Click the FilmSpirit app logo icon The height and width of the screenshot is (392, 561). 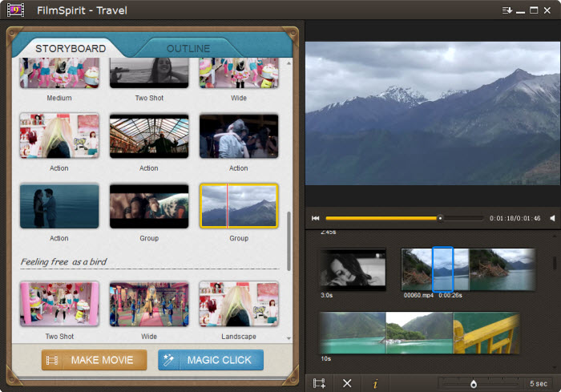(15, 10)
